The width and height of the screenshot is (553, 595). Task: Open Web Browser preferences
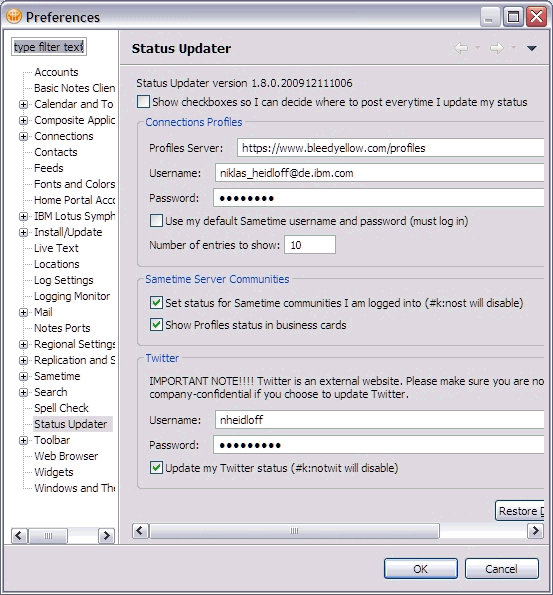click(66, 456)
